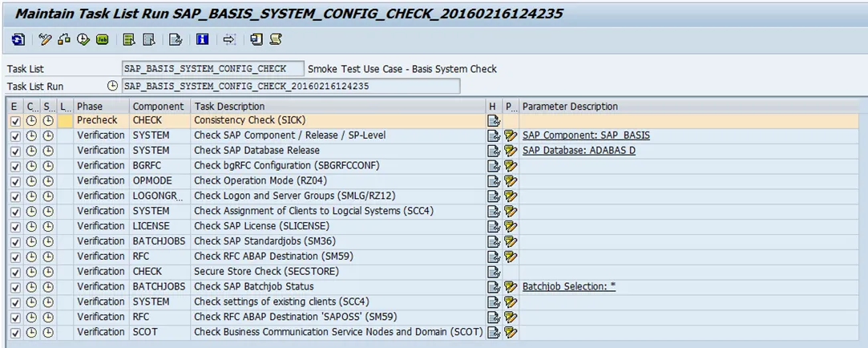Screen dimensions: 868x348
Task: Open parameter icon for SCOT check row
Action: pyautogui.click(x=510, y=332)
